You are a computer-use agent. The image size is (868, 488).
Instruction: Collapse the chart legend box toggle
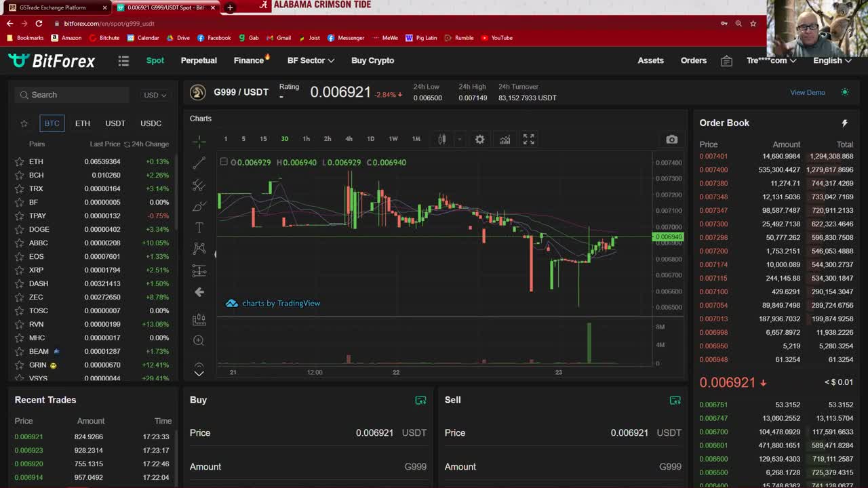(x=224, y=161)
